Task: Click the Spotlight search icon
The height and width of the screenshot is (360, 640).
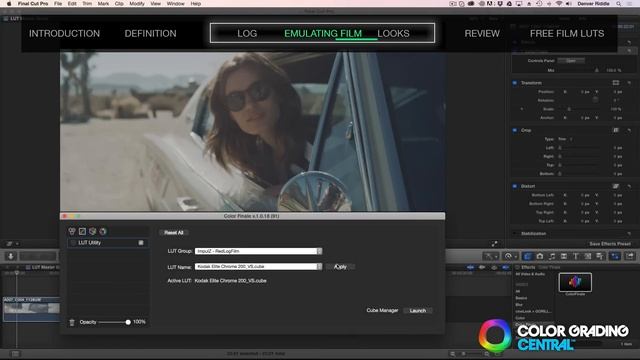Action: [x=619, y=4]
